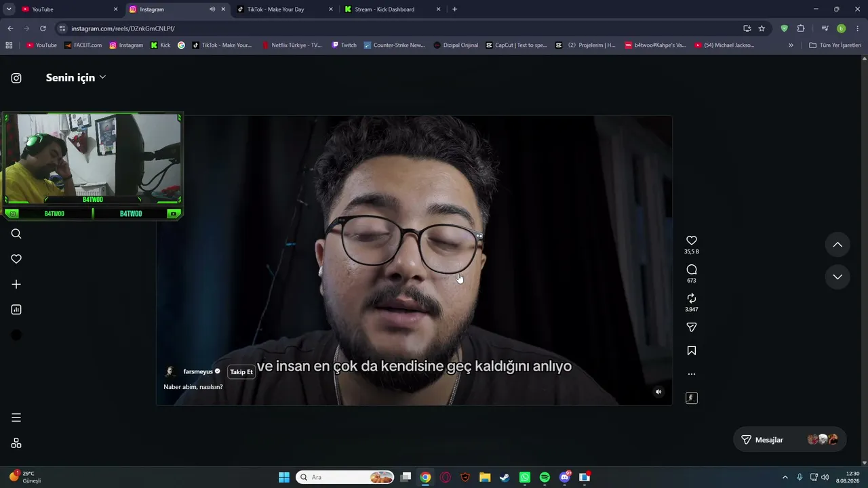Screen dimensions: 868x488
Task: Open Discord from the taskbar
Action: coord(565,477)
